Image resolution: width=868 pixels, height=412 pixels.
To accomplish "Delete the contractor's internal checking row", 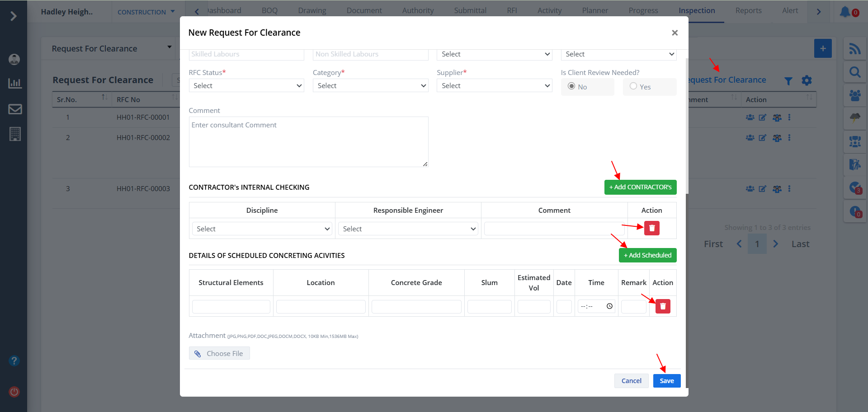I will (x=651, y=228).
